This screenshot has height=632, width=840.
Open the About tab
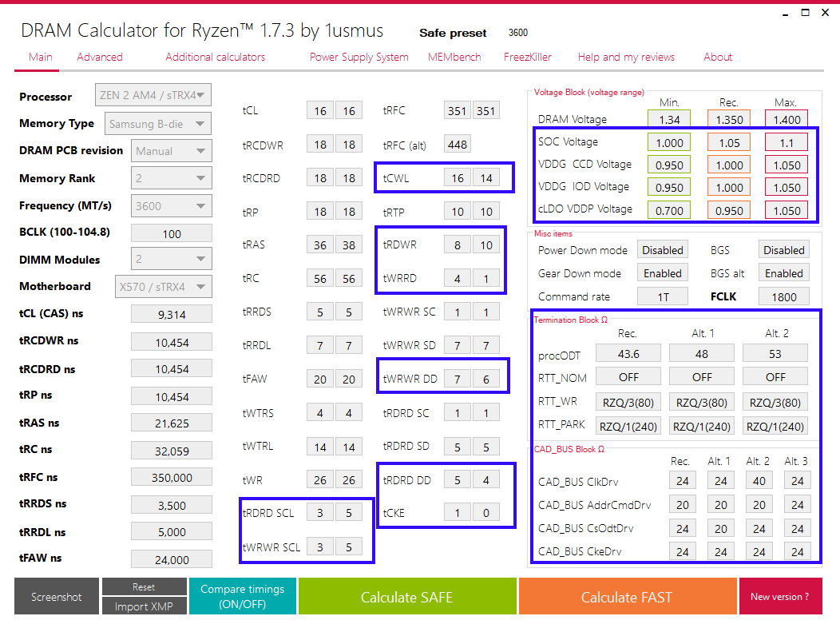[x=718, y=57]
